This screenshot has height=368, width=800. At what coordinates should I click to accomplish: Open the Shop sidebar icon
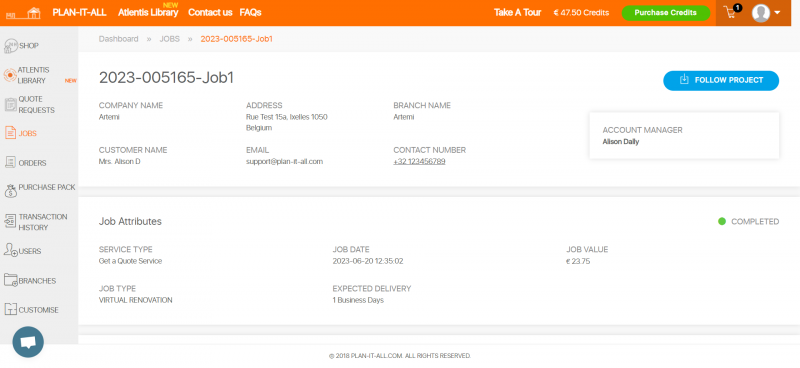(11, 46)
